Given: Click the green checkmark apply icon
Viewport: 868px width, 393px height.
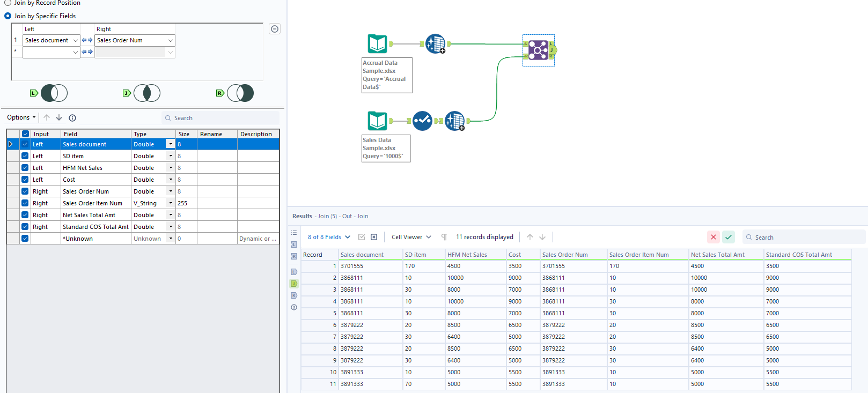Looking at the screenshot, I should (728, 237).
